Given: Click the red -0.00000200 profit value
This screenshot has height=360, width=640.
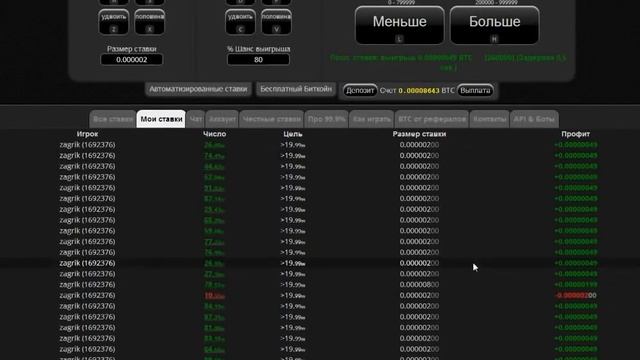Looking at the screenshot, I should click(576, 296).
